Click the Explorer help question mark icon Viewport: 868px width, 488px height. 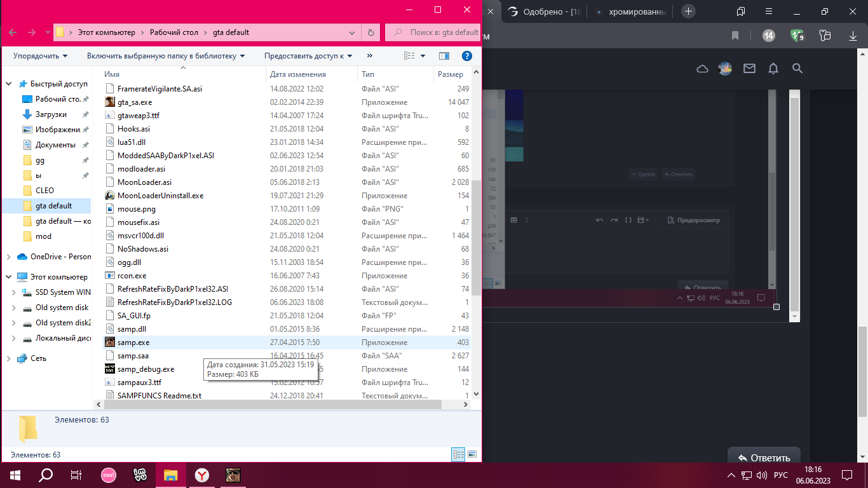(466, 56)
